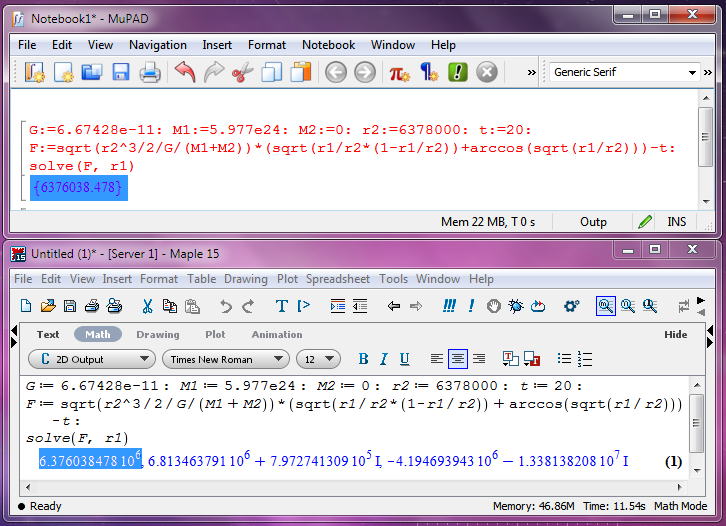Viewport: 726px width, 526px height.
Task: Interrupt computation with hand icon in Maple
Action: (494, 306)
